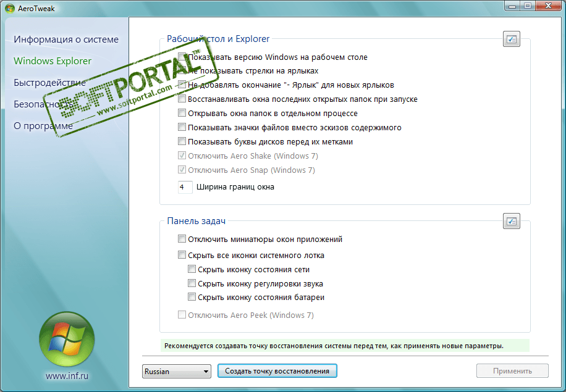Enable Показывать версию Windows на рабочем столе
The image size is (566, 392).
(x=182, y=57)
